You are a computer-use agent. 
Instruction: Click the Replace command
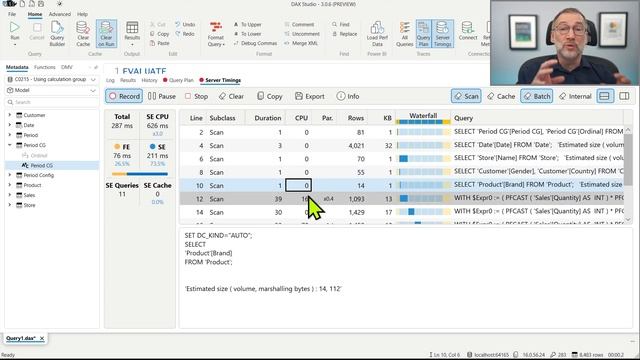344,34
